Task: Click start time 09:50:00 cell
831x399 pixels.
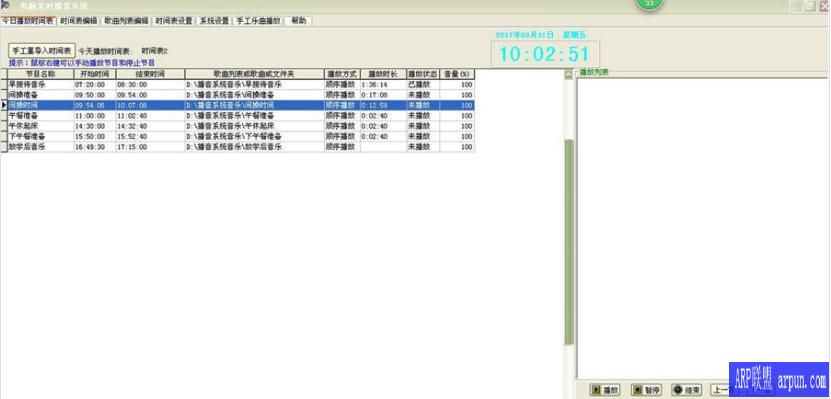Action: [x=95, y=95]
